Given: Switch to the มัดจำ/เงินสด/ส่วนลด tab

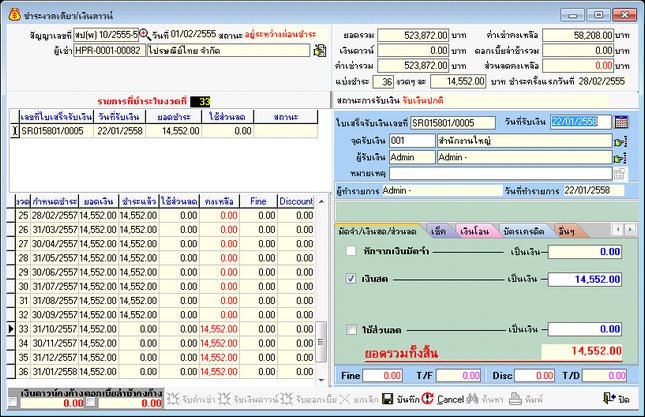Looking at the screenshot, I should pyautogui.click(x=377, y=232).
